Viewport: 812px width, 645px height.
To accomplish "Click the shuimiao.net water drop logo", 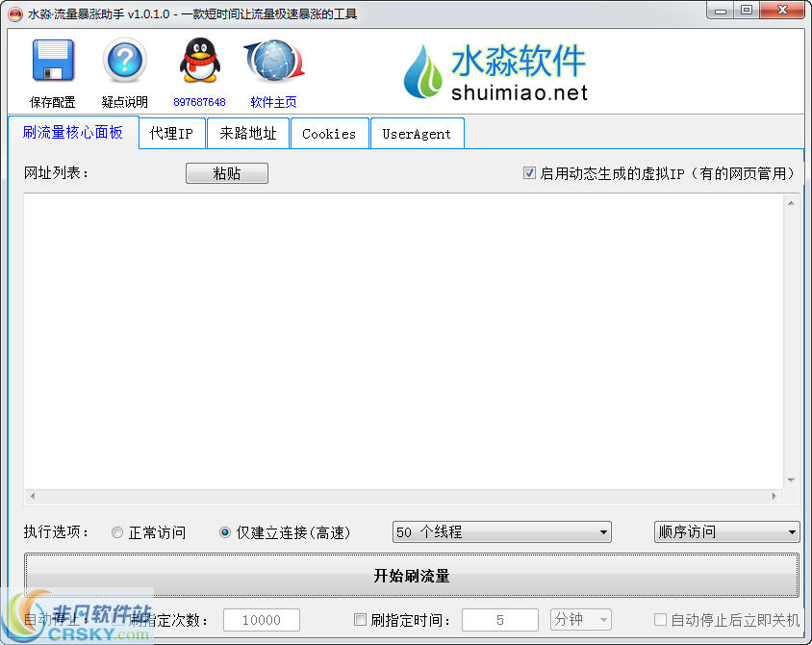I will coord(423,72).
